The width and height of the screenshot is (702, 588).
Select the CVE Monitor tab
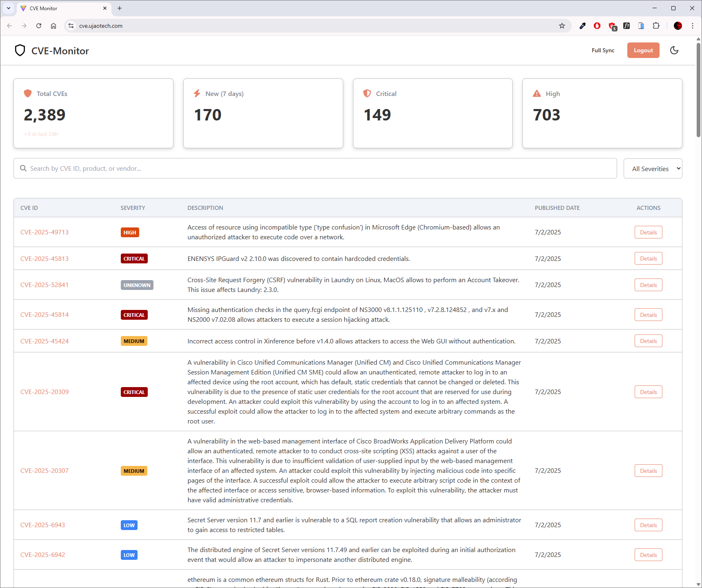point(64,8)
